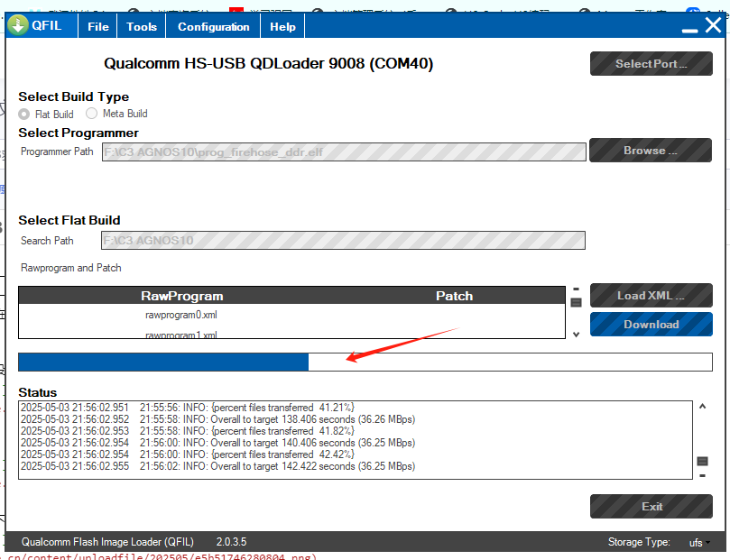This screenshot has width=730, height=560.
Task: Click the 140.406 seconds log line
Action: point(217,443)
